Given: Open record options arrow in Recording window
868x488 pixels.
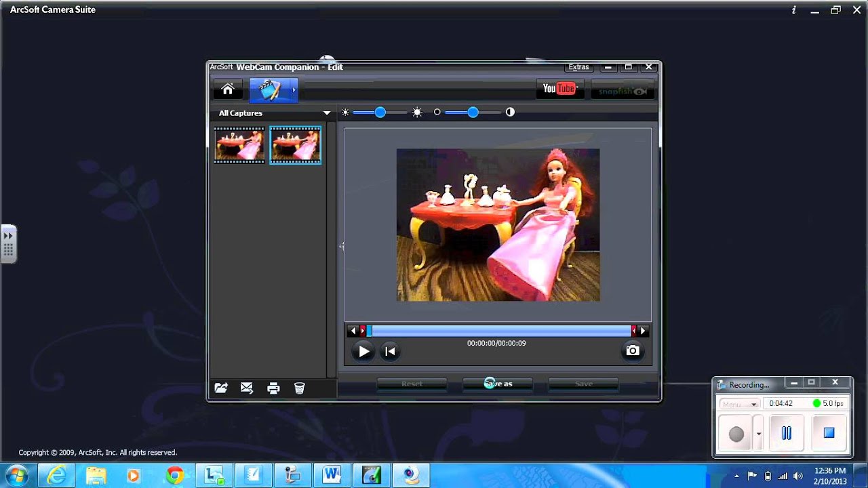Looking at the screenshot, I should pyautogui.click(x=759, y=434).
